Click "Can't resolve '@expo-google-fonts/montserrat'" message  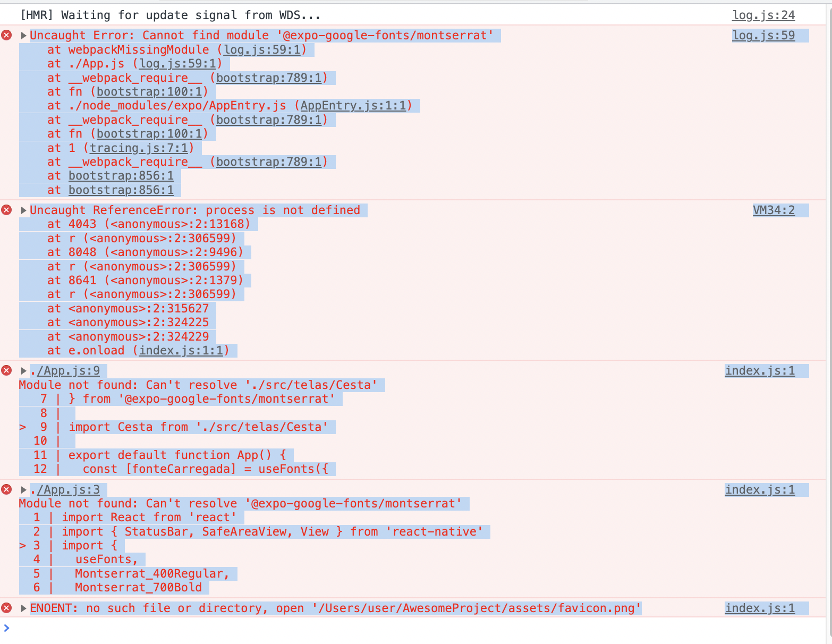[x=241, y=504]
